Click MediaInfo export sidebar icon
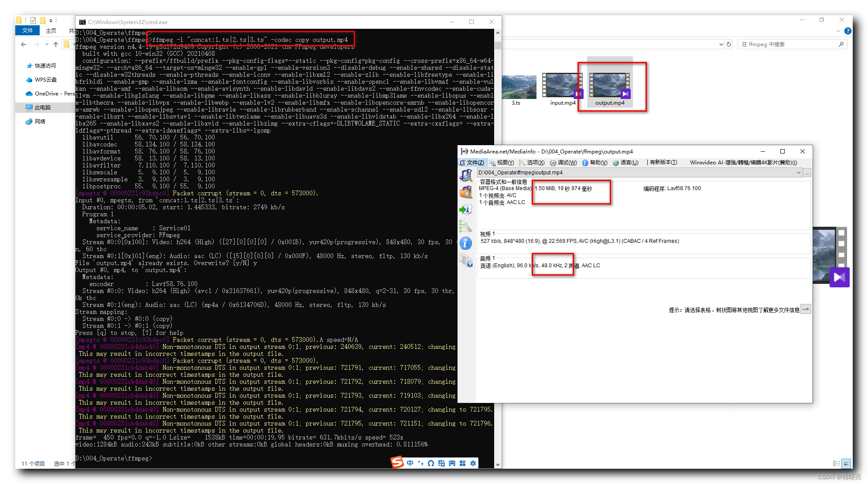The width and height of the screenshot is (868, 484). (x=466, y=210)
